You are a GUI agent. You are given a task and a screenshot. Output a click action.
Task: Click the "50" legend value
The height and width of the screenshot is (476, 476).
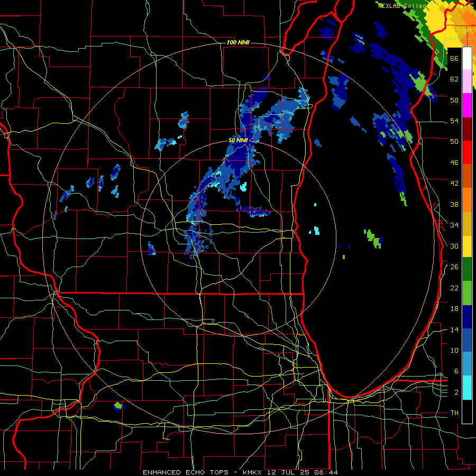tap(454, 142)
